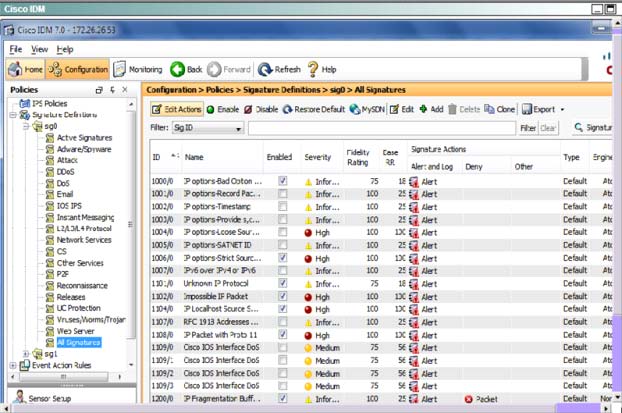Click the Edit Actions button
The height and width of the screenshot is (413, 622).
tap(177, 109)
